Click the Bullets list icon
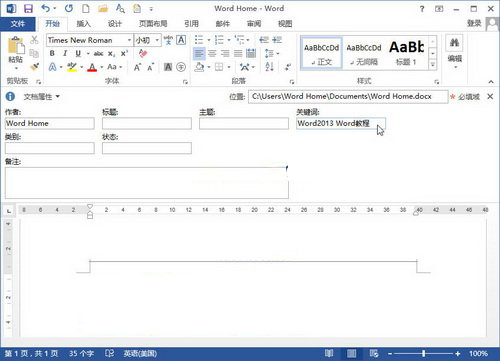The image size is (500, 361). tap(199, 40)
